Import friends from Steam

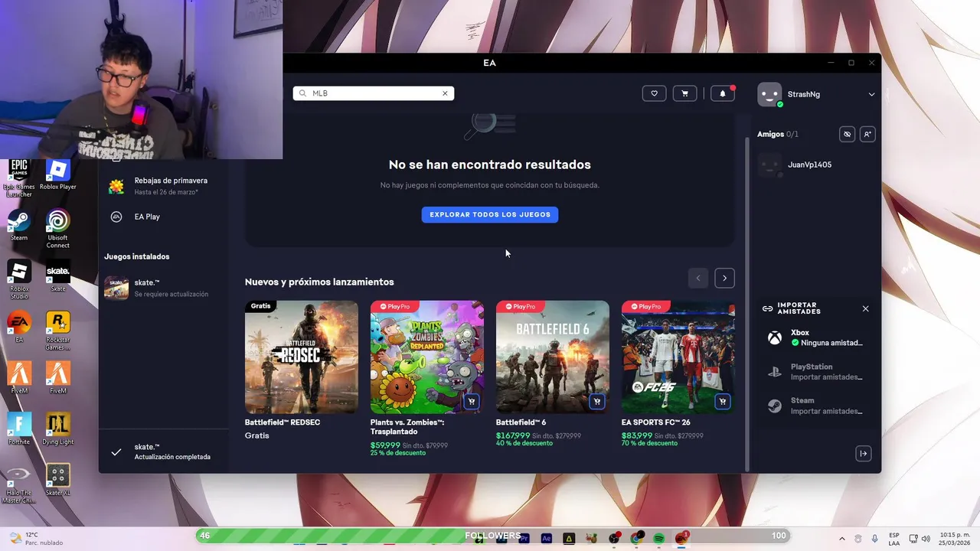pyautogui.click(x=815, y=406)
